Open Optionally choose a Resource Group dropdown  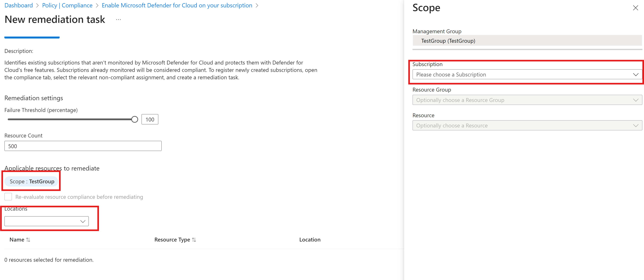click(523, 100)
